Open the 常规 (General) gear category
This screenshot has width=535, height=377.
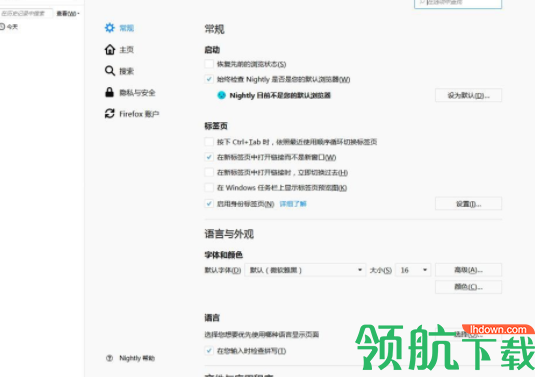click(119, 28)
